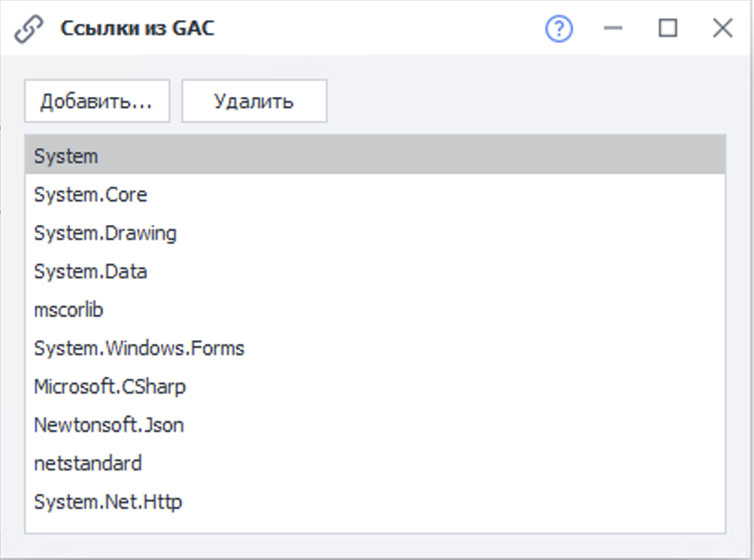Click the chain link icon in title bar
754x560 pixels.
[x=29, y=29]
